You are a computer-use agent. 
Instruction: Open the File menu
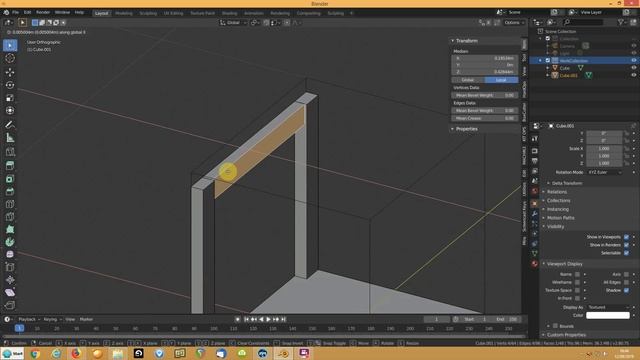[15, 13]
